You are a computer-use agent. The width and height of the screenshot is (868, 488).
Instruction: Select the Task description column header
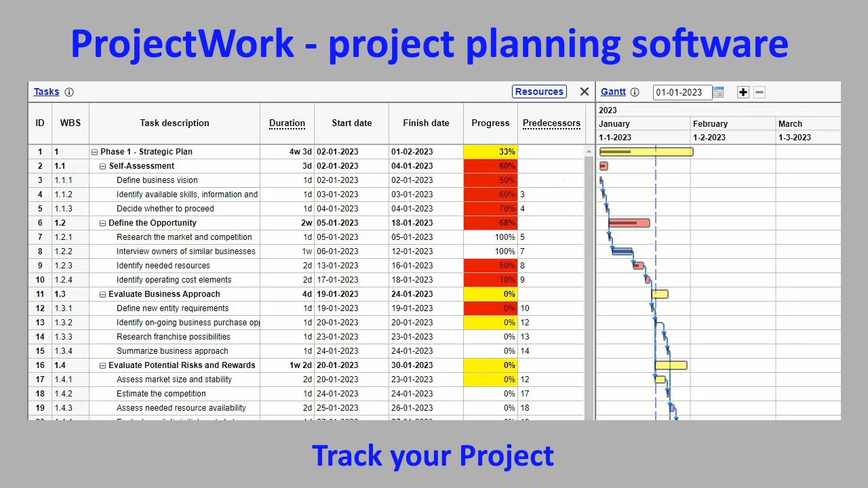174,123
